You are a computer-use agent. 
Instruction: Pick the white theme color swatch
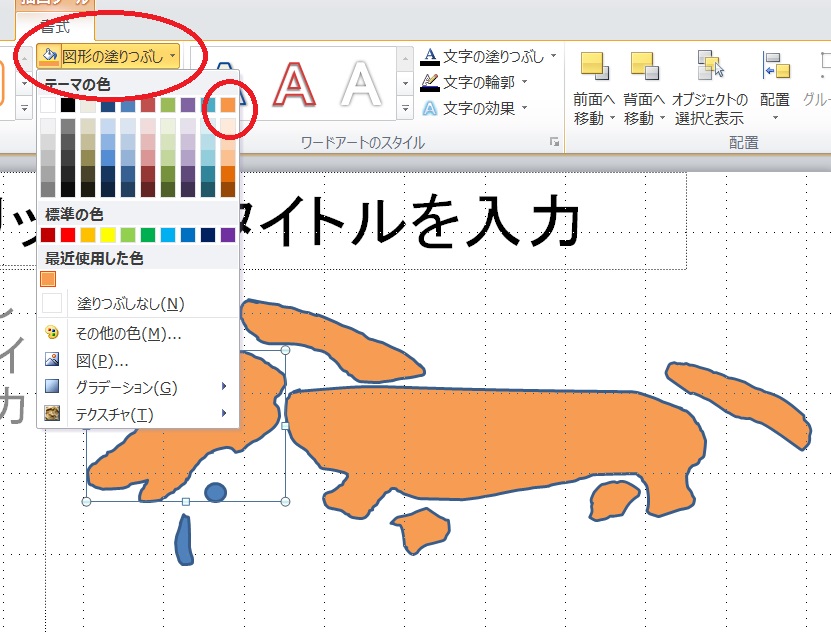pyautogui.click(x=48, y=105)
